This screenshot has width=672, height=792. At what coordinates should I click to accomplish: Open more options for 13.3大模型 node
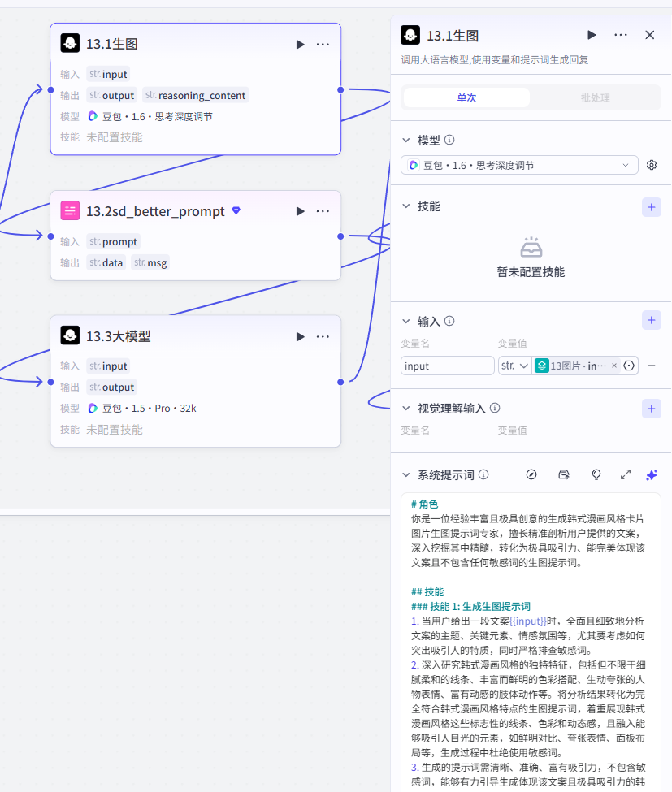point(323,336)
